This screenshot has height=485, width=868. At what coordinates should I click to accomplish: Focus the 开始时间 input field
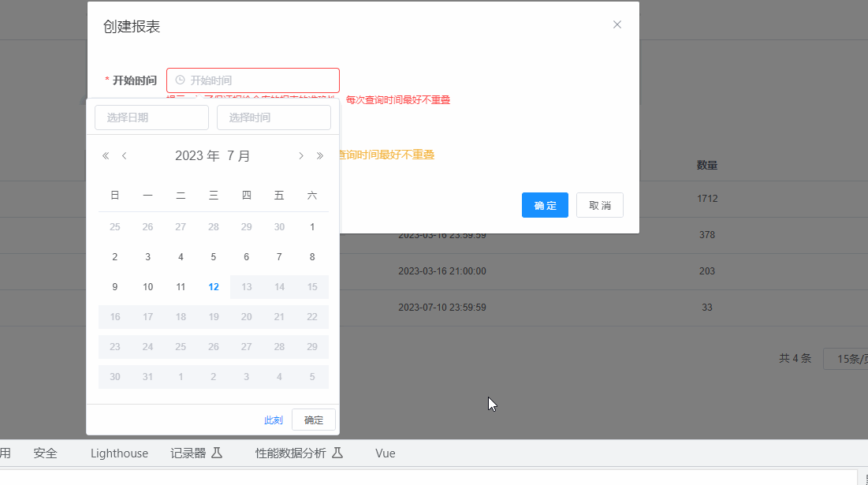pyautogui.click(x=253, y=80)
